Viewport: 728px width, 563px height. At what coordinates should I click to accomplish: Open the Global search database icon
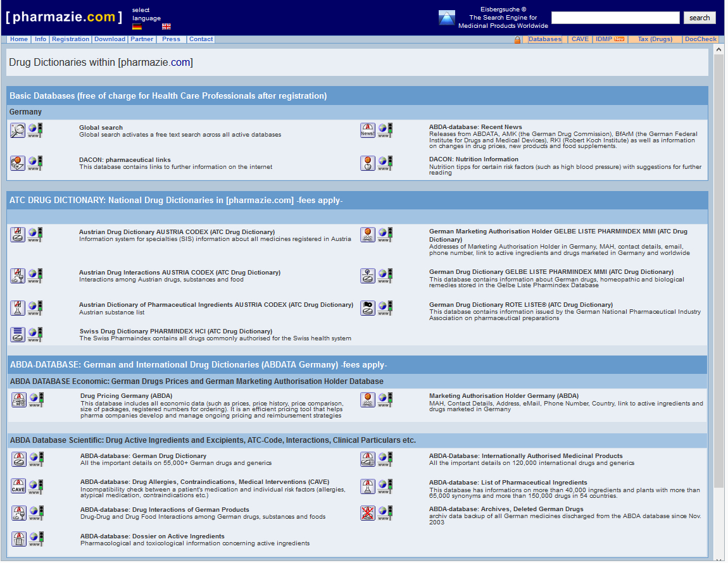[x=18, y=130]
